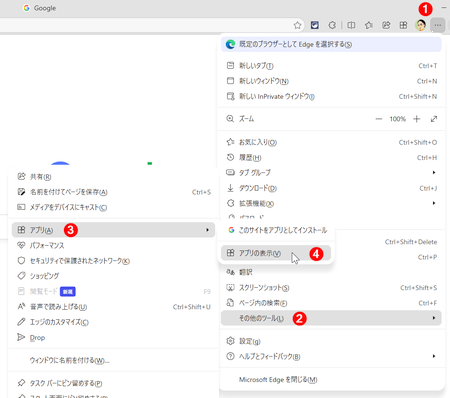Open Drop menu item
Viewport: 450px width, 398px height.
click(113, 337)
